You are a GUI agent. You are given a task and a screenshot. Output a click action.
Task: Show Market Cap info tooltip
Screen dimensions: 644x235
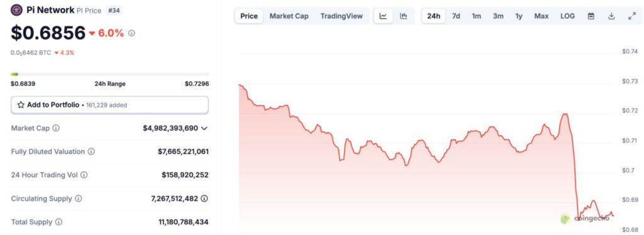(x=56, y=128)
